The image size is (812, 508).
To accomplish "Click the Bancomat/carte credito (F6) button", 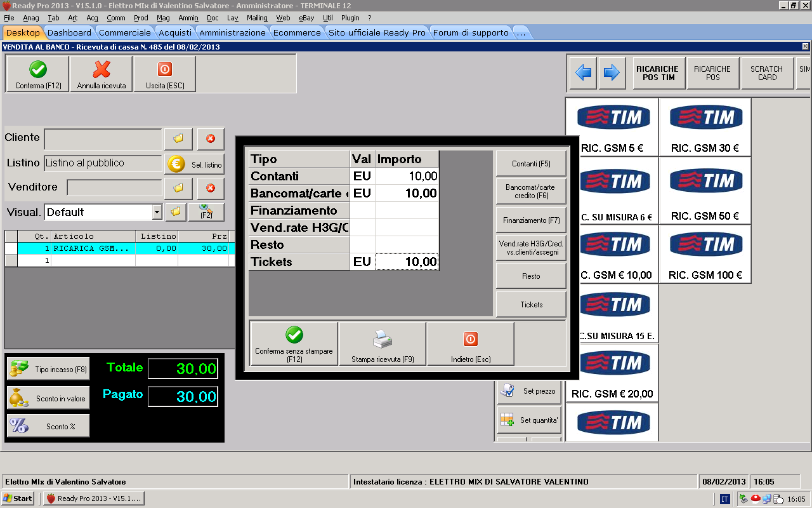I will pyautogui.click(x=531, y=192).
